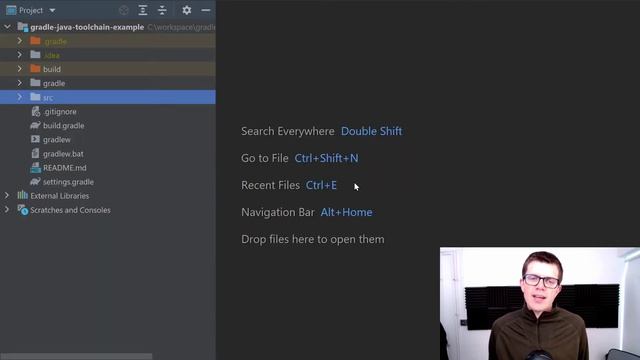
Task: Select the gradle-java-toolchain-example project root
Action: click(x=87, y=27)
